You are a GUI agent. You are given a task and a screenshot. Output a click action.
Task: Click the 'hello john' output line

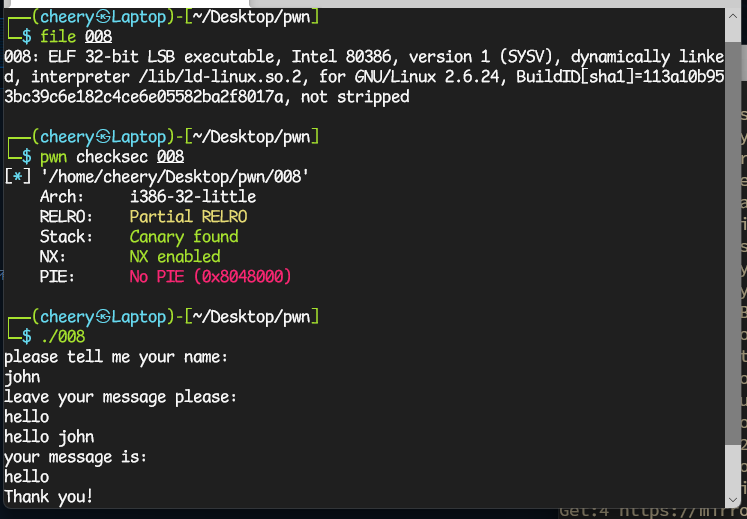click(50, 438)
